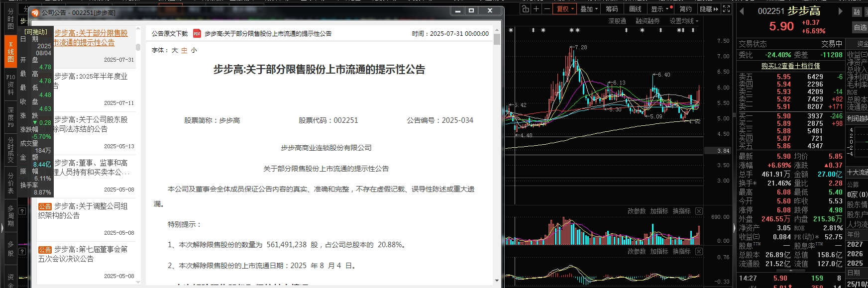The height and width of the screenshot is (288, 868).
Task: Go to next stock with right arrow
Action: click(841, 11)
